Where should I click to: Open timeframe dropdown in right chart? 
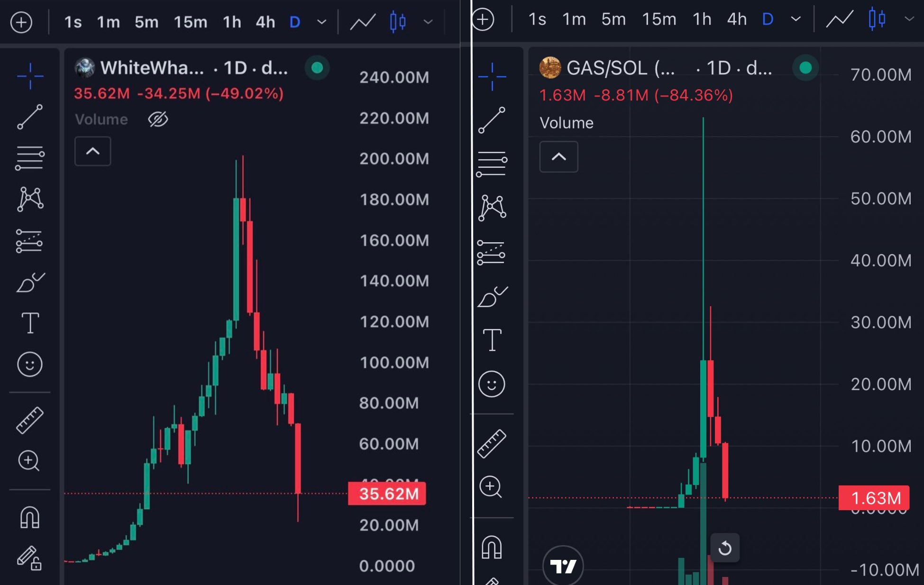tap(796, 19)
